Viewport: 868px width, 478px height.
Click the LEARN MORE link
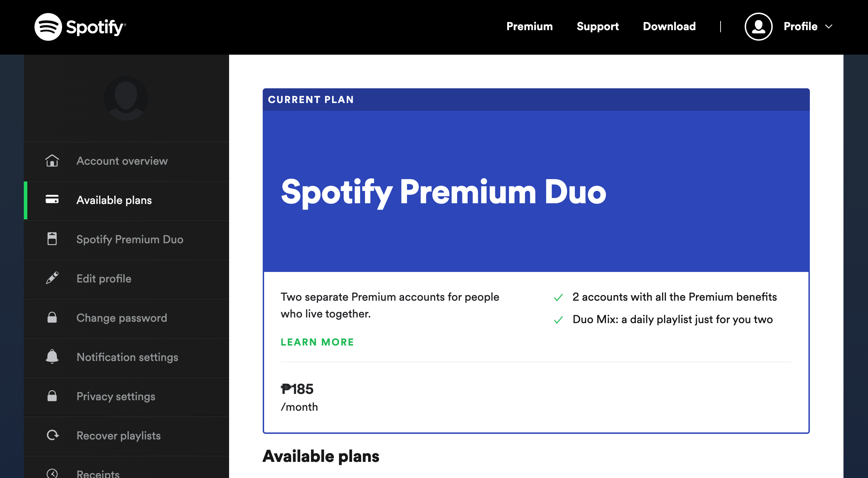point(317,342)
